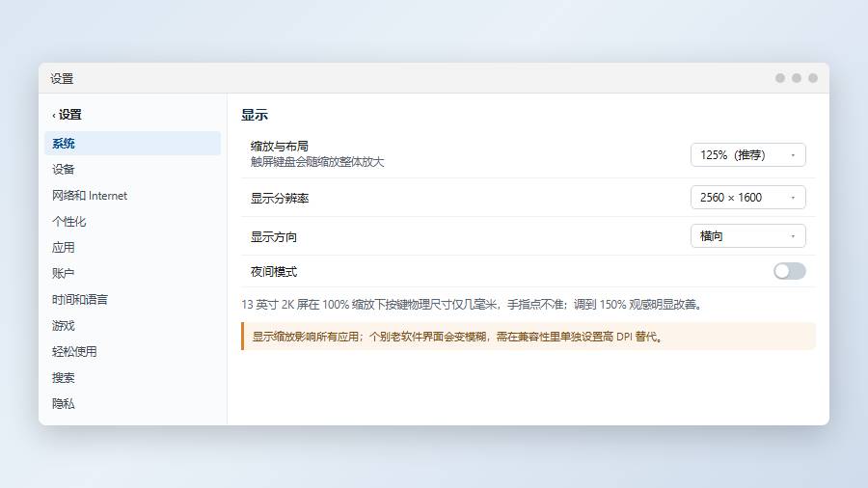This screenshot has height=488, width=868.
Task: Open the 横向 orientation dropdown
Action: 747,236
